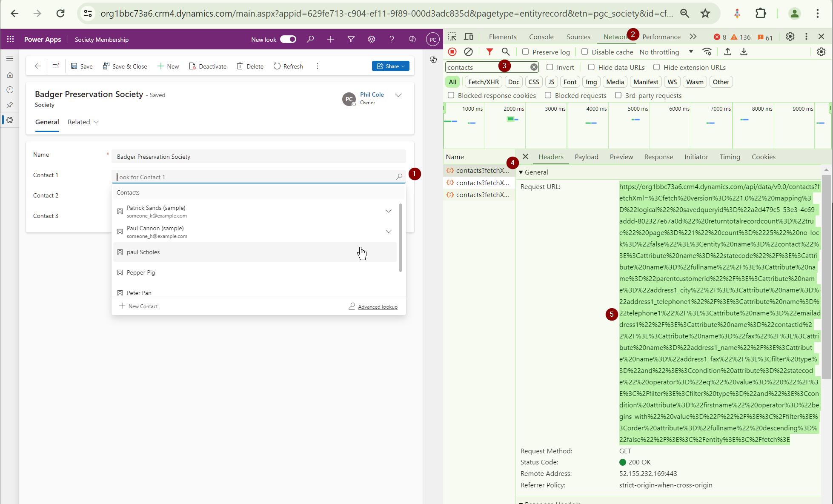The width and height of the screenshot is (833, 504).
Task: Click the lookup results vertical scrollbar
Action: (400, 238)
